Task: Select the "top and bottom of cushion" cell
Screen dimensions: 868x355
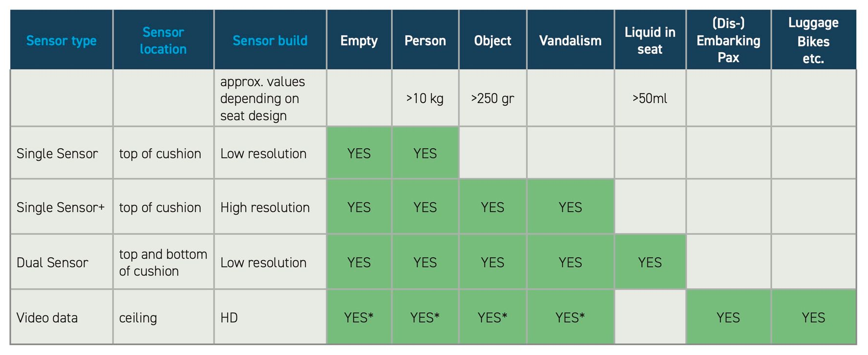Action: click(163, 263)
